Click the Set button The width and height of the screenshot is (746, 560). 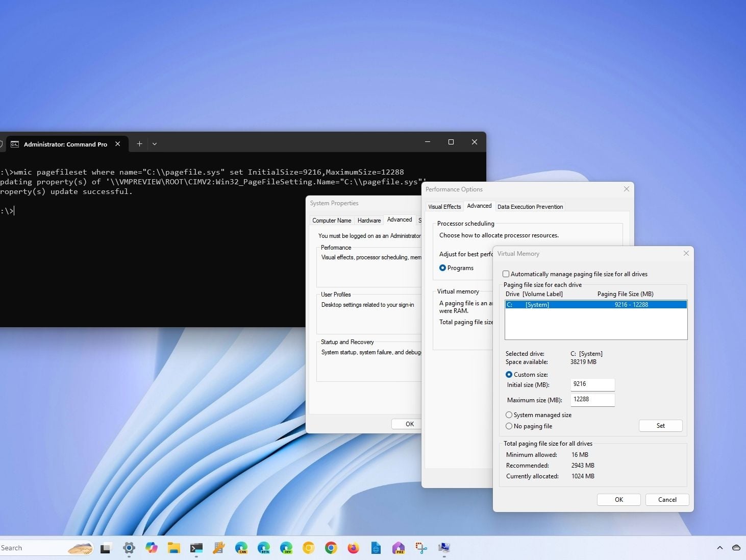[661, 426]
